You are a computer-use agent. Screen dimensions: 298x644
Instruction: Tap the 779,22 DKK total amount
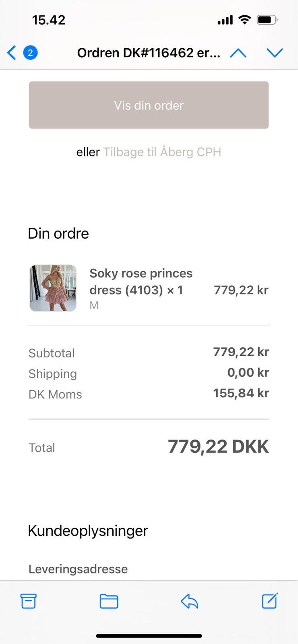coord(218,446)
